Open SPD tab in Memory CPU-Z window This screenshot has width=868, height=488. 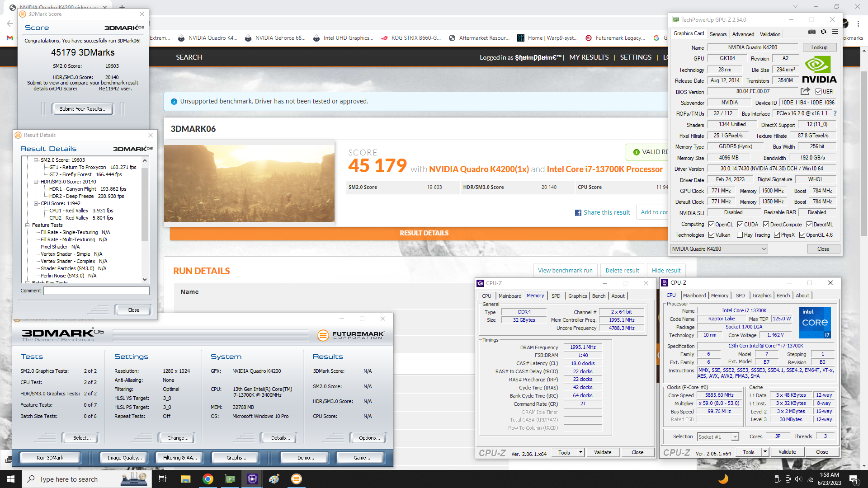[x=556, y=296]
